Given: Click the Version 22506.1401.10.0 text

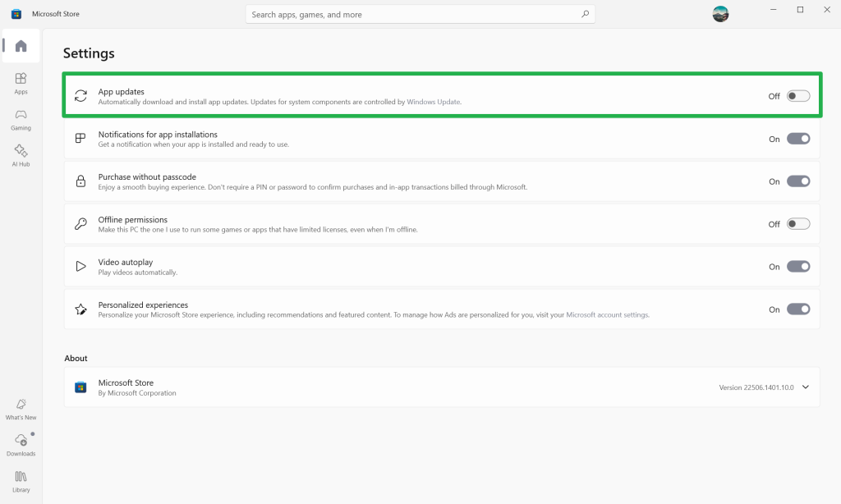Looking at the screenshot, I should coord(756,387).
